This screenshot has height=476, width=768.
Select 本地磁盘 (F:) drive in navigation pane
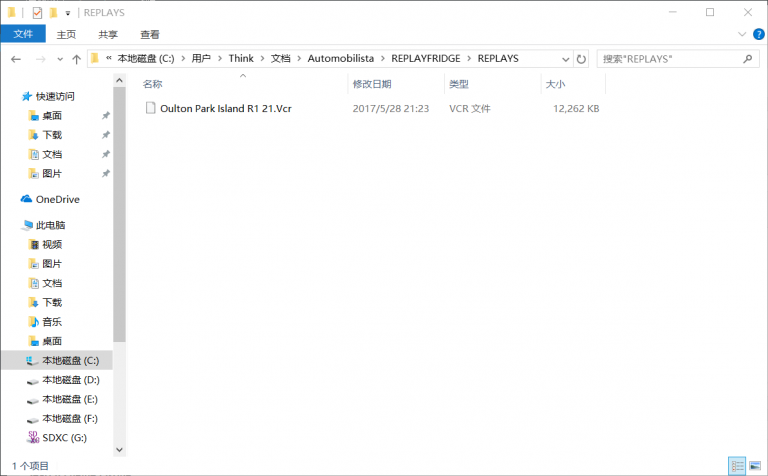[70, 419]
